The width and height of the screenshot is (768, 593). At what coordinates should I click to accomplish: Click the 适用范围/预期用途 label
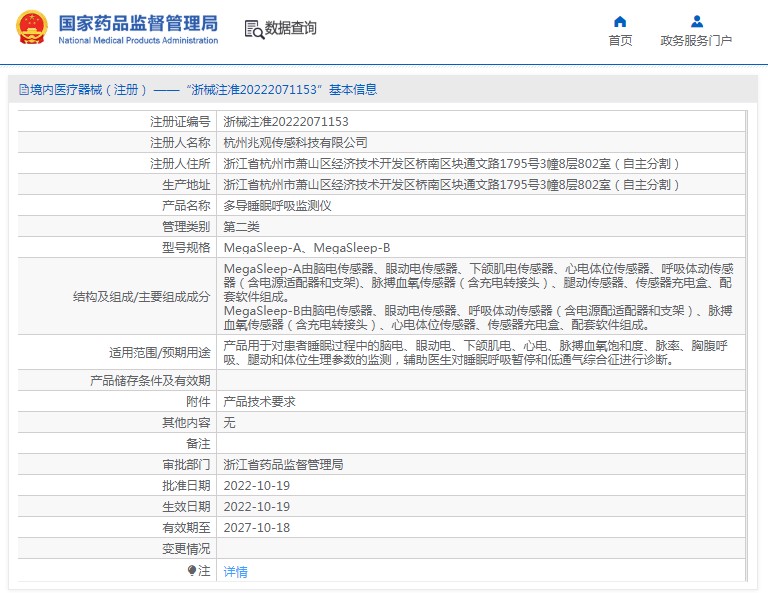click(160, 353)
